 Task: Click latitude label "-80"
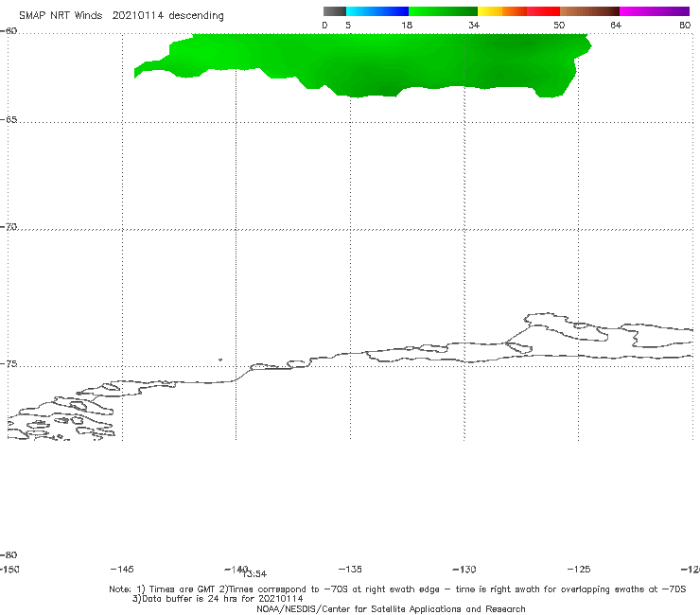pyautogui.click(x=9, y=554)
